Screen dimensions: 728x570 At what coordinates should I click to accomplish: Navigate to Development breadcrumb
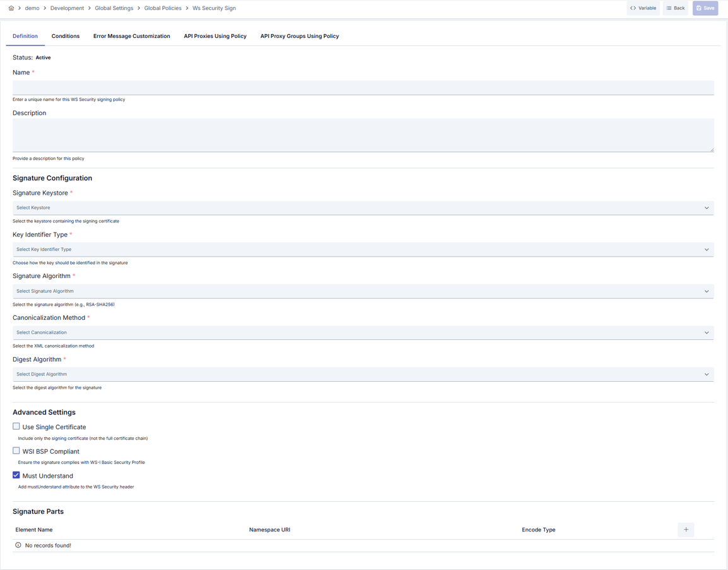[68, 8]
